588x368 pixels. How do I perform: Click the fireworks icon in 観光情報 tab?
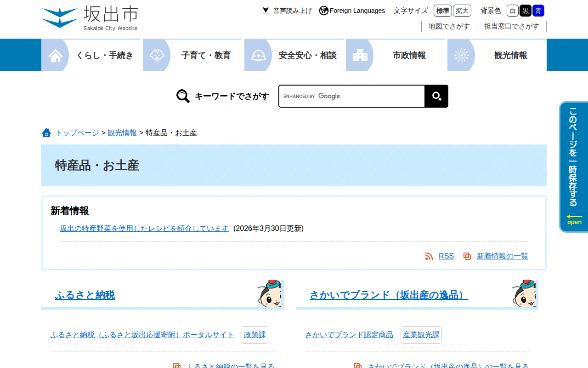tap(462, 56)
